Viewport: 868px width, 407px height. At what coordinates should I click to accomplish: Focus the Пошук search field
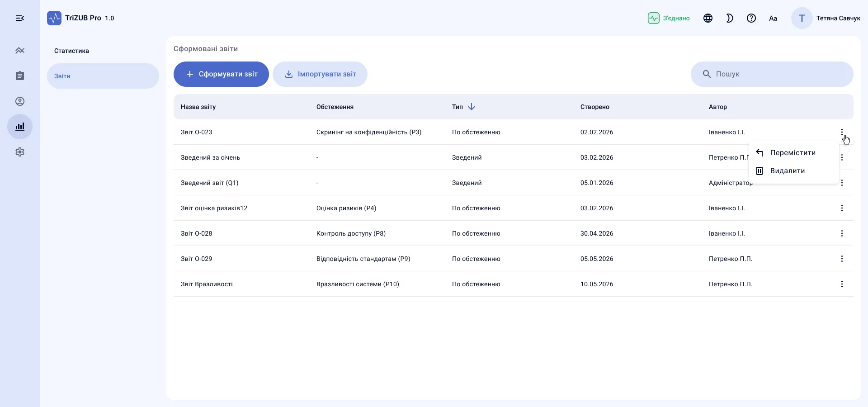772,74
